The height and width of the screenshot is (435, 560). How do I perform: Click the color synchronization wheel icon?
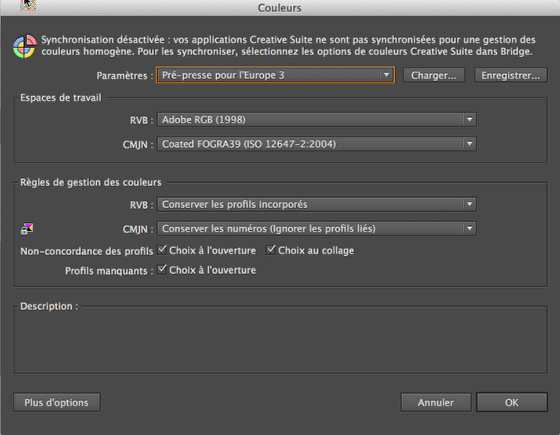pos(25,46)
